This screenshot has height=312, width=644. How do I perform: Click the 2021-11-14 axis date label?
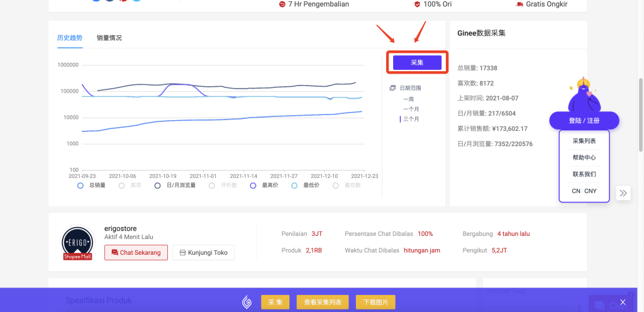(x=243, y=175)
